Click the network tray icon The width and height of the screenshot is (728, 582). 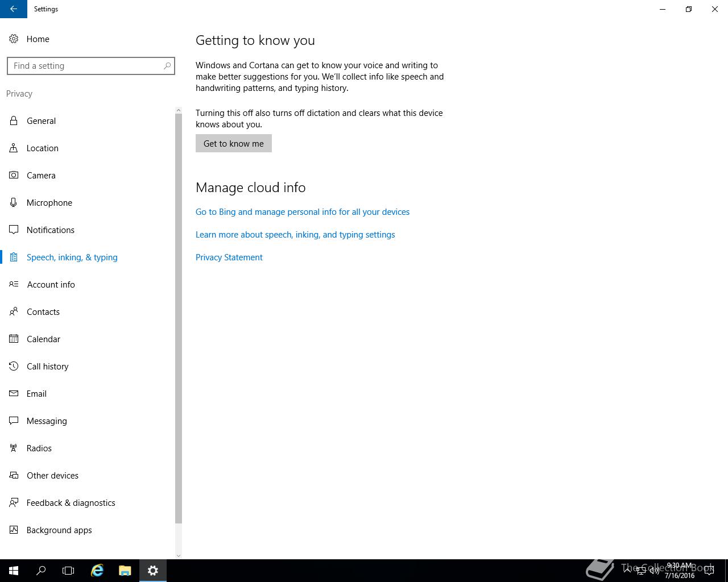[641, 571]
